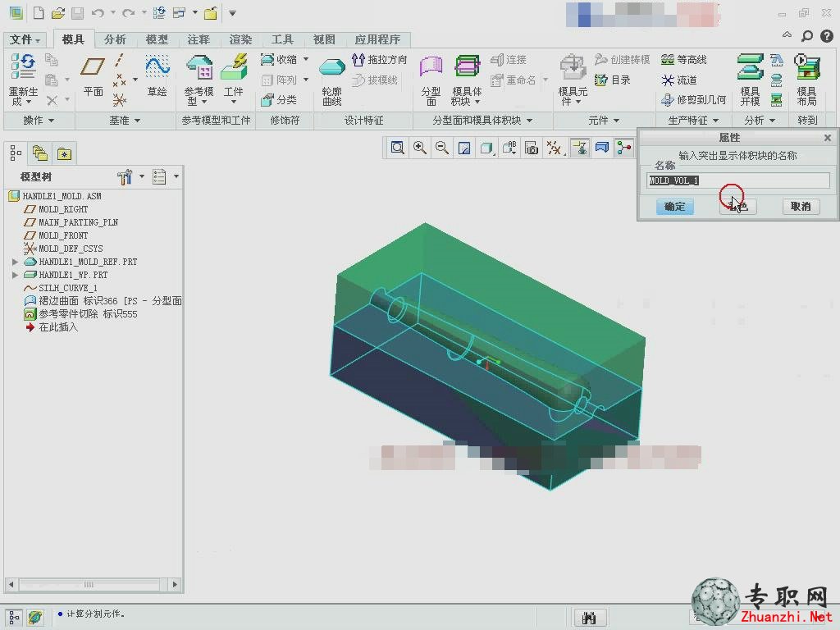Click the zoom out magnifier icon

pos(442,148)
